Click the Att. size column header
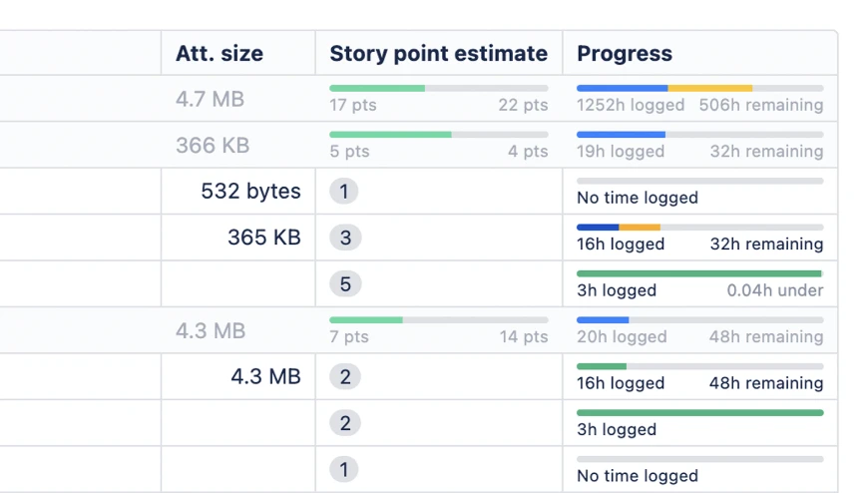Viewport: 868px width, 493px height. (x=218, y=54)
